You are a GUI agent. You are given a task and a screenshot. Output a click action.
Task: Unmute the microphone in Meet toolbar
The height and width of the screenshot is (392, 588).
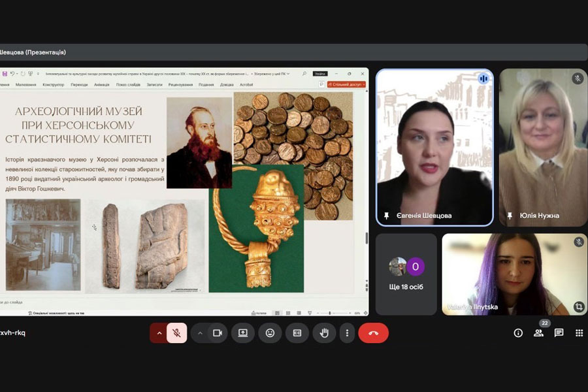tap(176, 333)
